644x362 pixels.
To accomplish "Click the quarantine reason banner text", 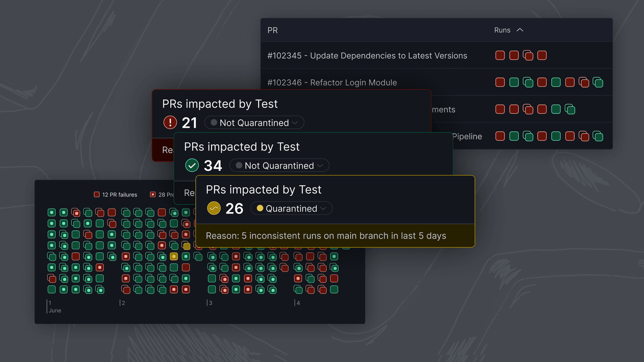I will [x=326, y=236].
